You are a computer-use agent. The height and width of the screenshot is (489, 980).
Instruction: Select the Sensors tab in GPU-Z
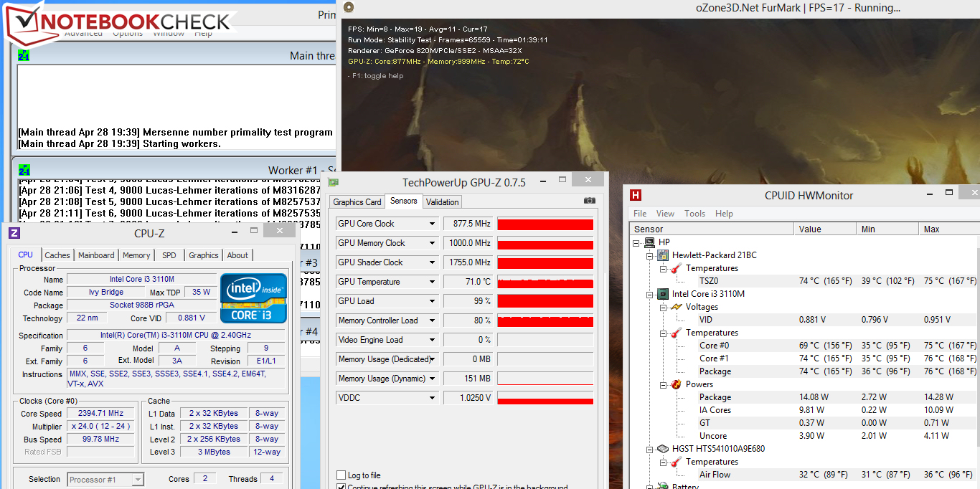point(403,201)
